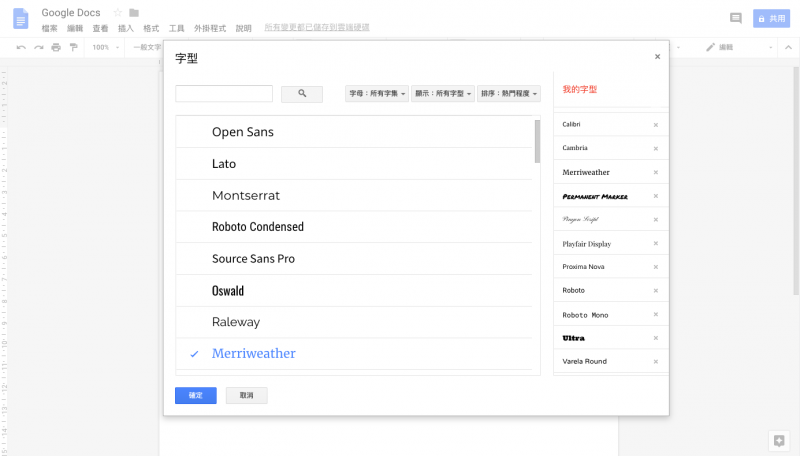Screen dimensions: 800x456
Task: Open the 外掛程式 menu
Action: pos(210,29)
